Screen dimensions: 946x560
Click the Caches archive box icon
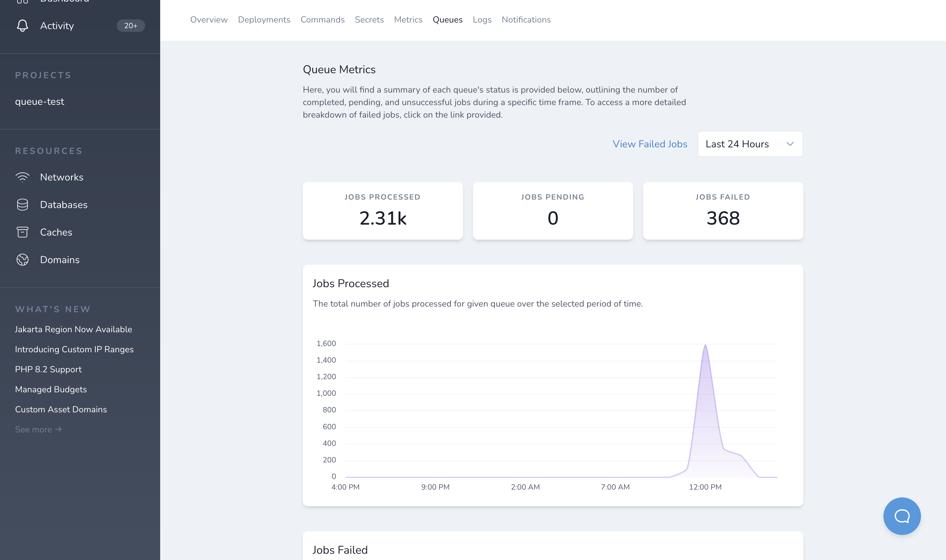(x=22, y=232)
